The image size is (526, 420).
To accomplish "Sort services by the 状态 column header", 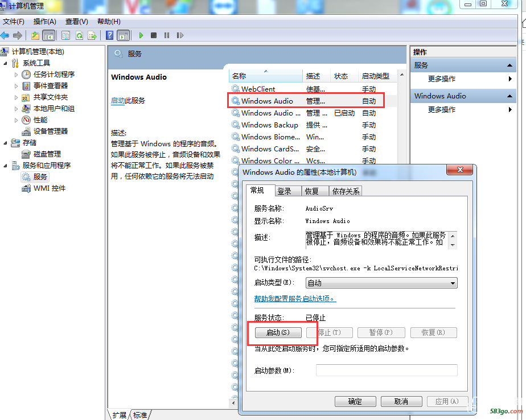I will tap(344, 76).
